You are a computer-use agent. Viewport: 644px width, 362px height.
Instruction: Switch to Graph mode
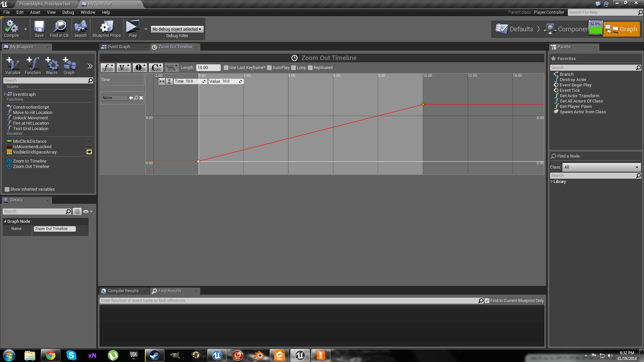pyautogui.click(x=621, y=29)
